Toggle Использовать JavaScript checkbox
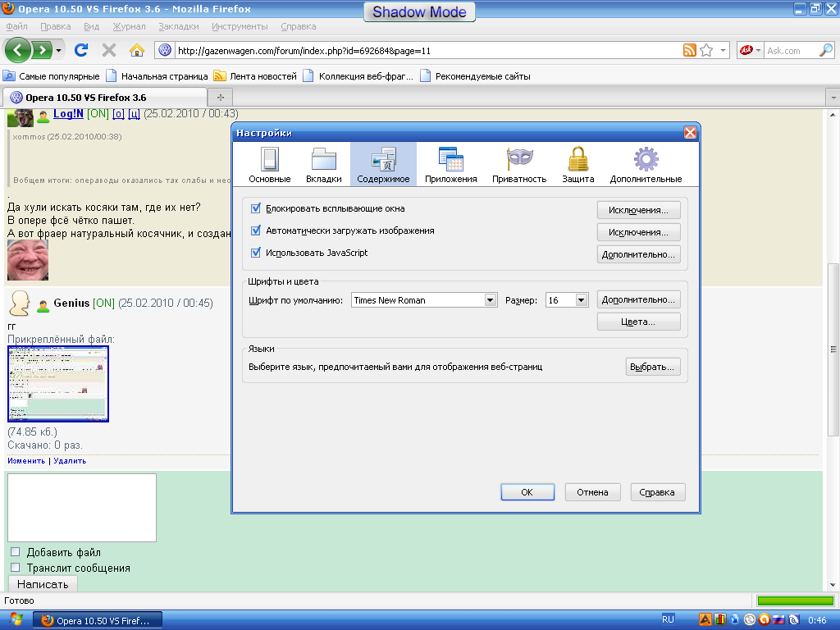 point(256,253)
